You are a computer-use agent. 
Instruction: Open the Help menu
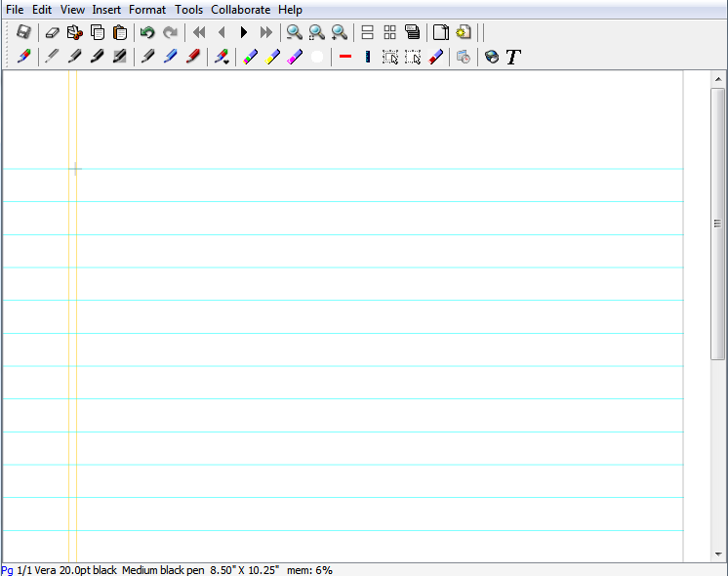[x=290, y=10]
